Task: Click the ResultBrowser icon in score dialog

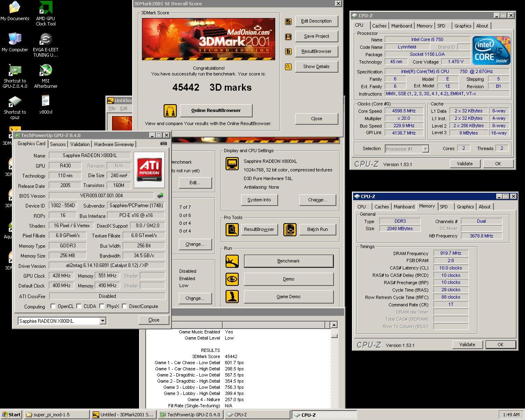Action: click(x=288, y=52)
